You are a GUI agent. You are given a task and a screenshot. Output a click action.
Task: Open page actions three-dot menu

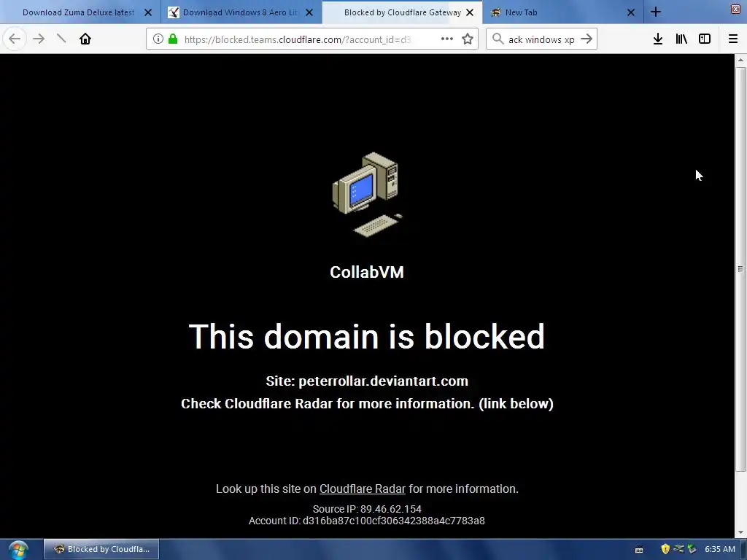[447, 39]
